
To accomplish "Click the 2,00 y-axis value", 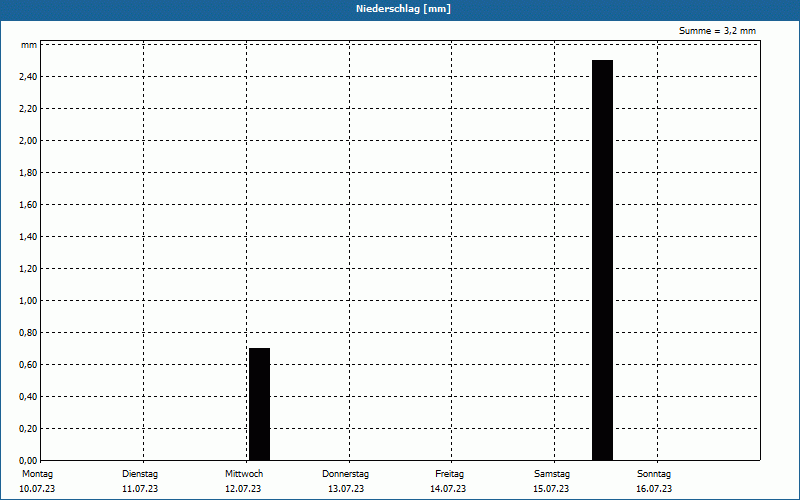I will click(28, 141).
